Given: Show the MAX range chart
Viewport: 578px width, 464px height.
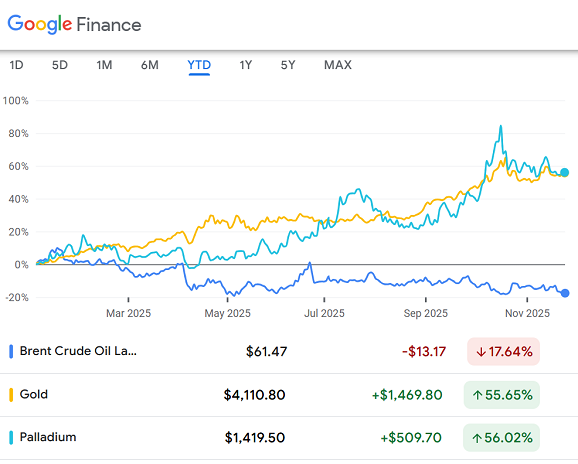Looking at the screenshot, I should 338,65.
